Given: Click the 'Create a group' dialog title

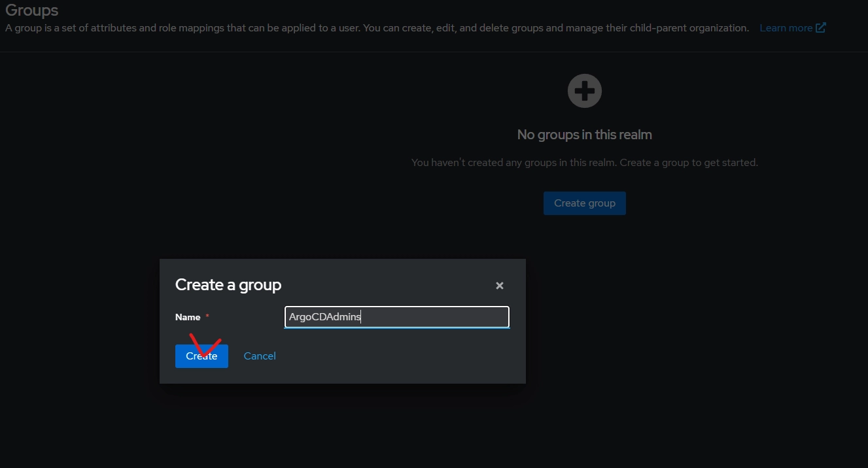Looking at the screenshot, I should [x=228, y=285].
